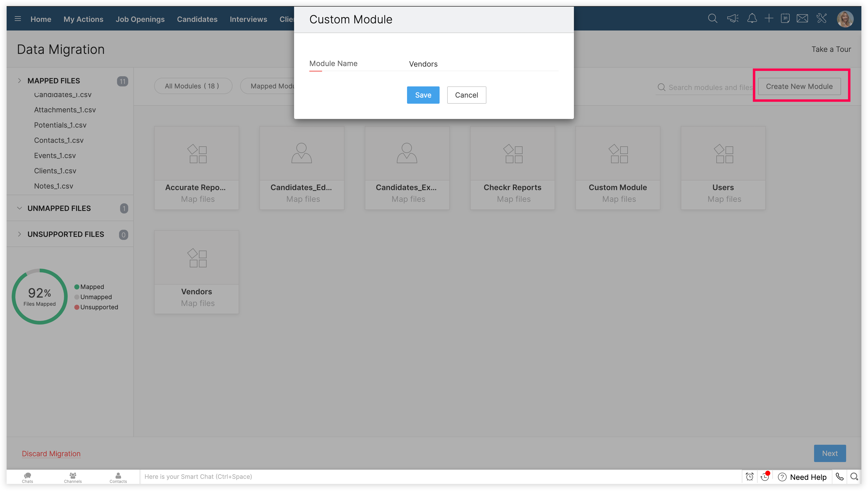Click the phone icon in bottom bar
The image size is (868, 491).
coord(840,477)
